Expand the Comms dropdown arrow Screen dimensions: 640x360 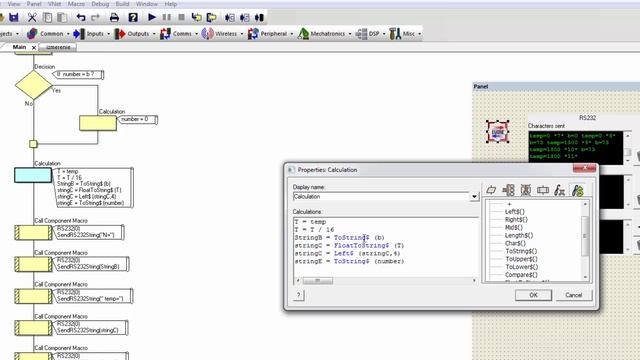pos(196,34)
